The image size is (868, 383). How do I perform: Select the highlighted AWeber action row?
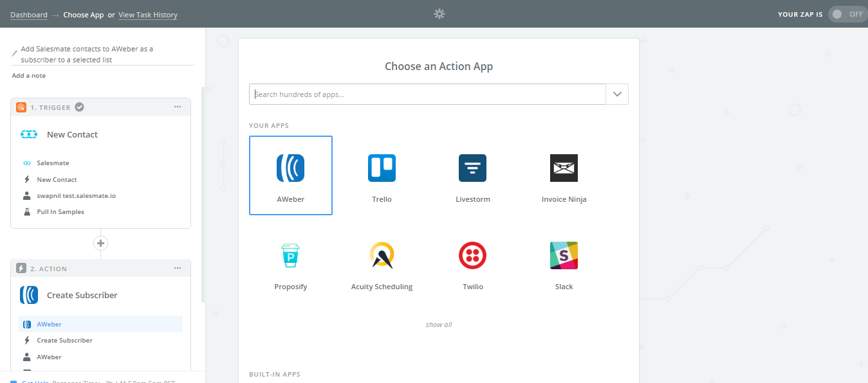(x=101, y=324)
